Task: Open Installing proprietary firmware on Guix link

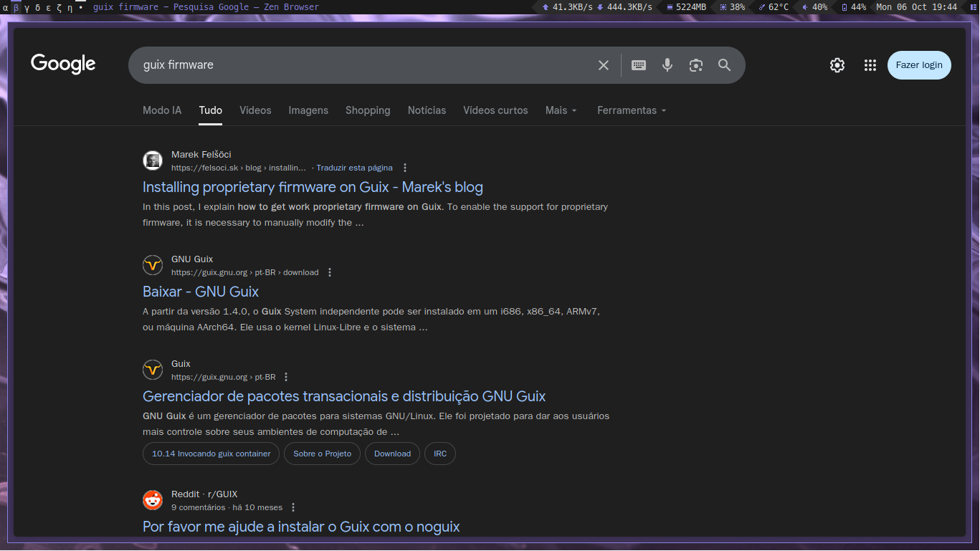Action: click(x=313, y=187)
